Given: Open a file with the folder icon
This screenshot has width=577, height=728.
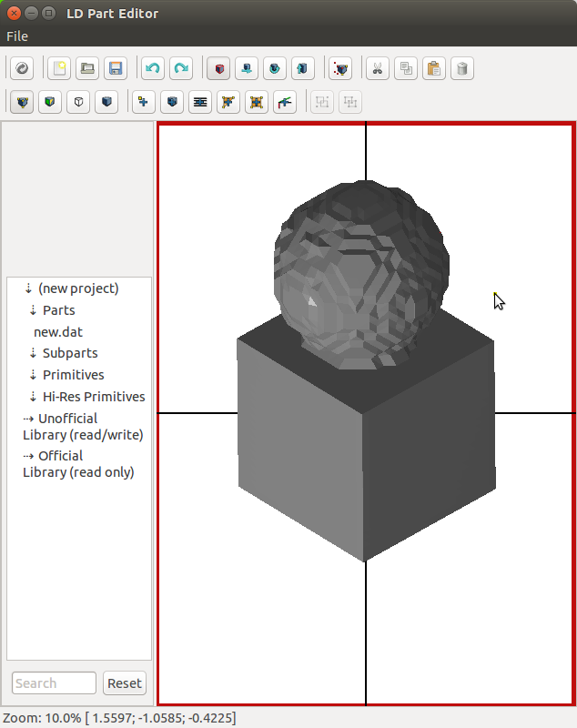Looking at the screenshot, I should pyautogui.click(x=87, y=68).
